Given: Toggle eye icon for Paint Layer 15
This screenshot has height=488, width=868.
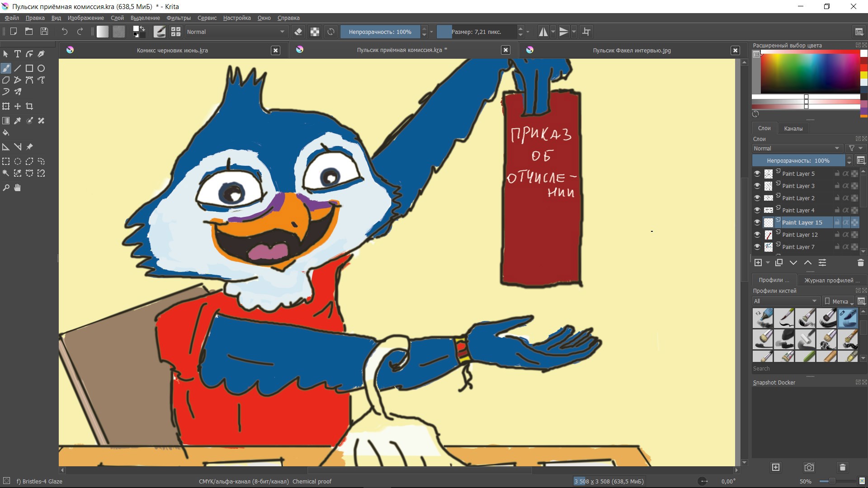Looking at the screenshot, I should click(757, 222).
